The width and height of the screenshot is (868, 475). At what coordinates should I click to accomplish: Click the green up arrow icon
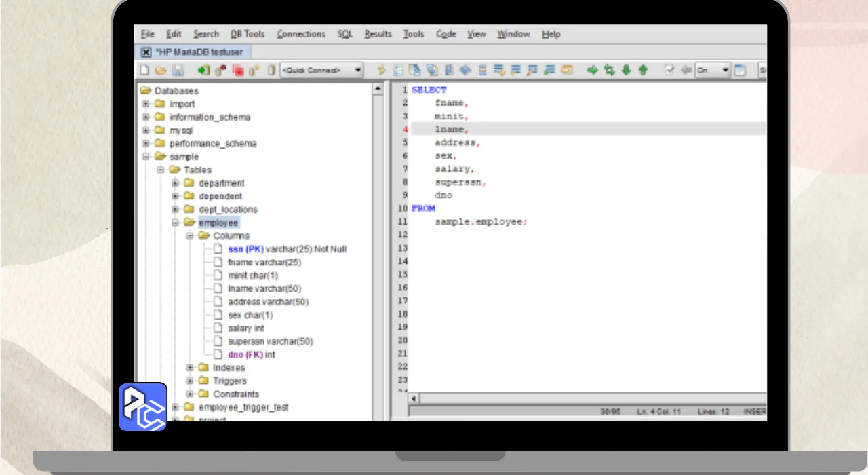tap(643, 70)
